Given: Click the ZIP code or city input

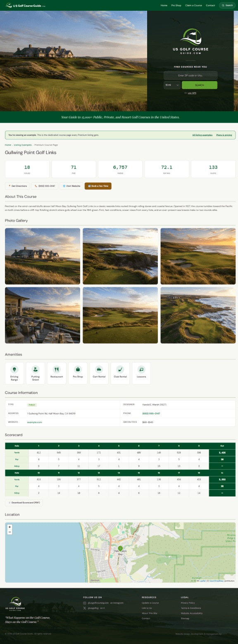Looking at the screenshot, I should point(190,76).
